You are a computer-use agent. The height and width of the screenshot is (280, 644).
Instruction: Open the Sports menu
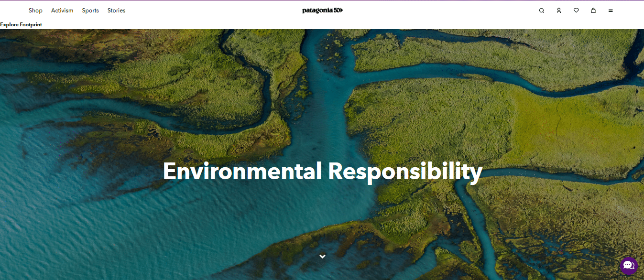(90, 11)
